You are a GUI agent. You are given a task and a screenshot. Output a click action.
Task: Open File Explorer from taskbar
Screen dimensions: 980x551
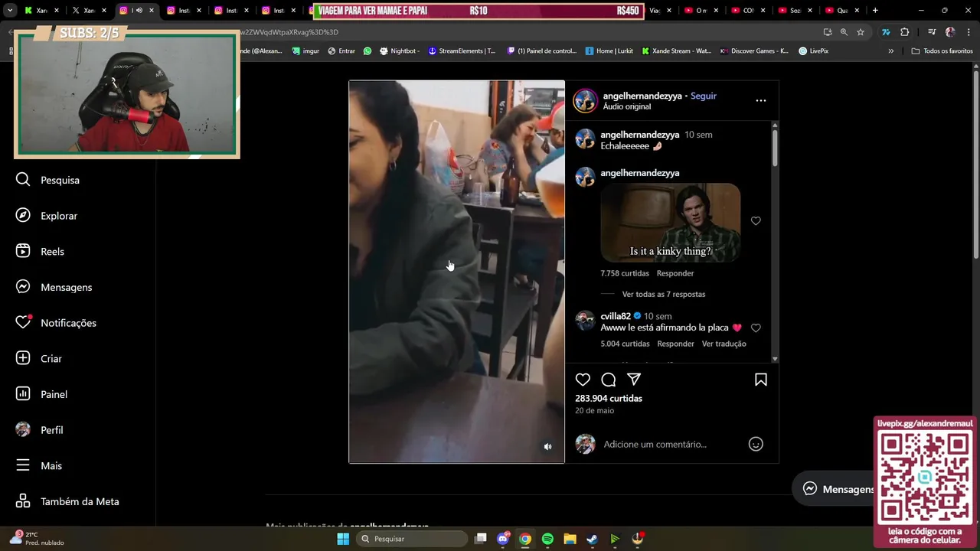pyautogui.click(x=570, y=539)
